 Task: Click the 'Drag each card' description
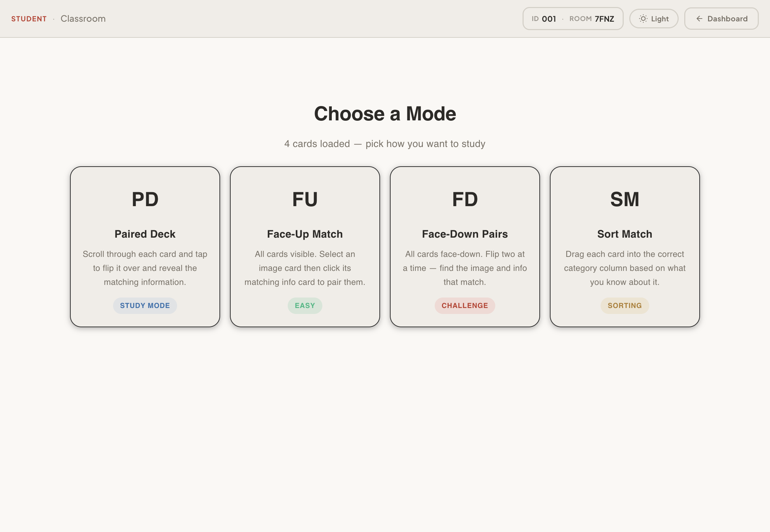[625, 268]
